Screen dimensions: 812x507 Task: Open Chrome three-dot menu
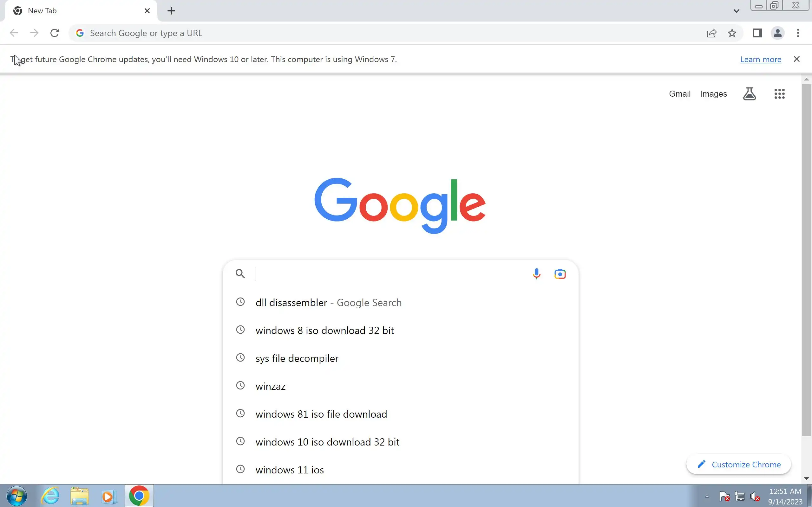click(798, 33)
